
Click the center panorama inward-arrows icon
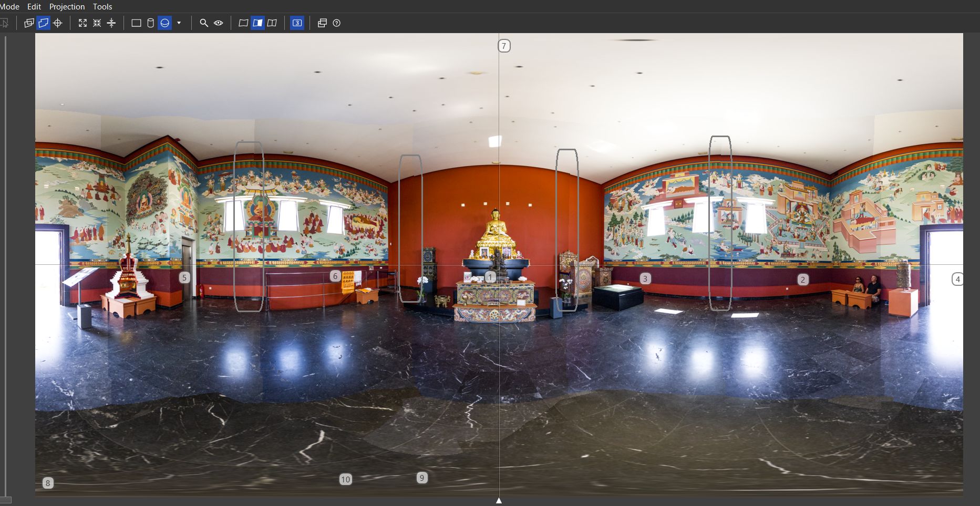pos(97,23)
